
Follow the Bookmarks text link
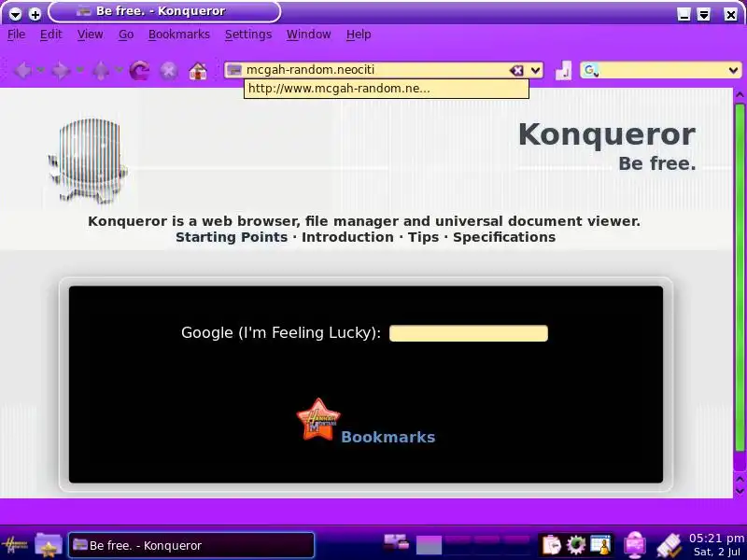[388, 437]
